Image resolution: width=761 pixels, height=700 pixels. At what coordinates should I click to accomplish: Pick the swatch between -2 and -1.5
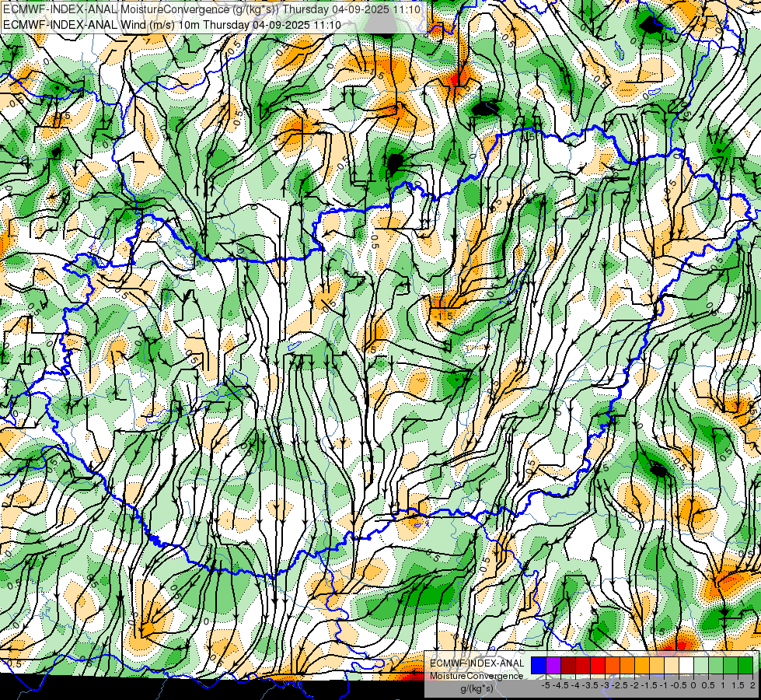642,666
